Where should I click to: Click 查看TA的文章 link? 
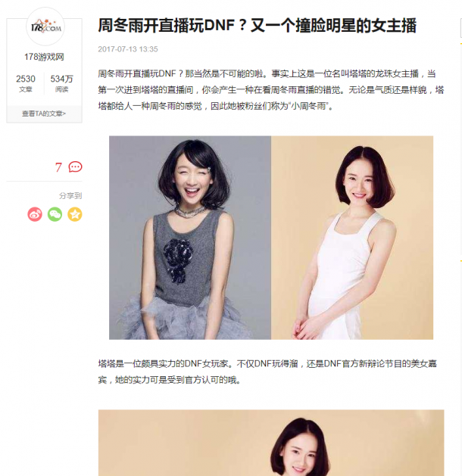[44, 114]
